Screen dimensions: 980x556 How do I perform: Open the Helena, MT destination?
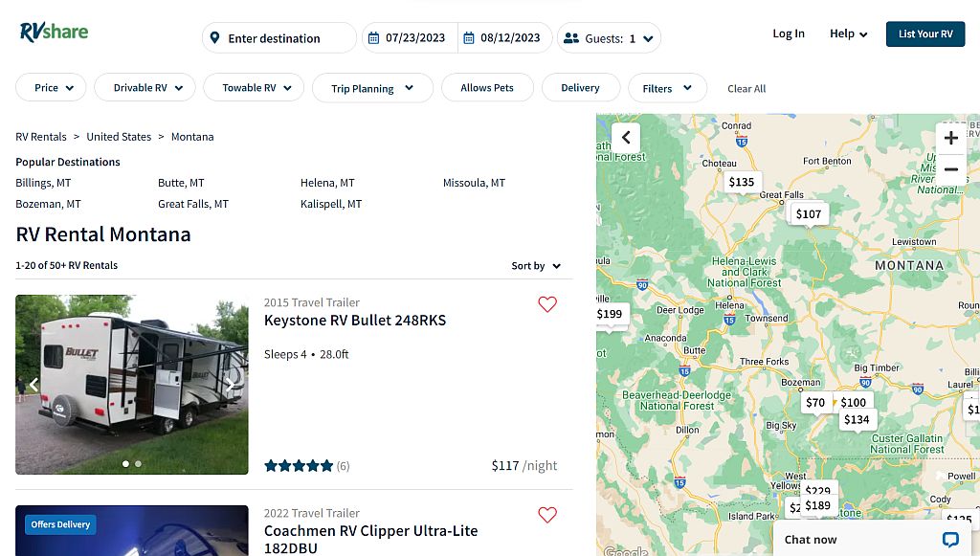(327, 183)
